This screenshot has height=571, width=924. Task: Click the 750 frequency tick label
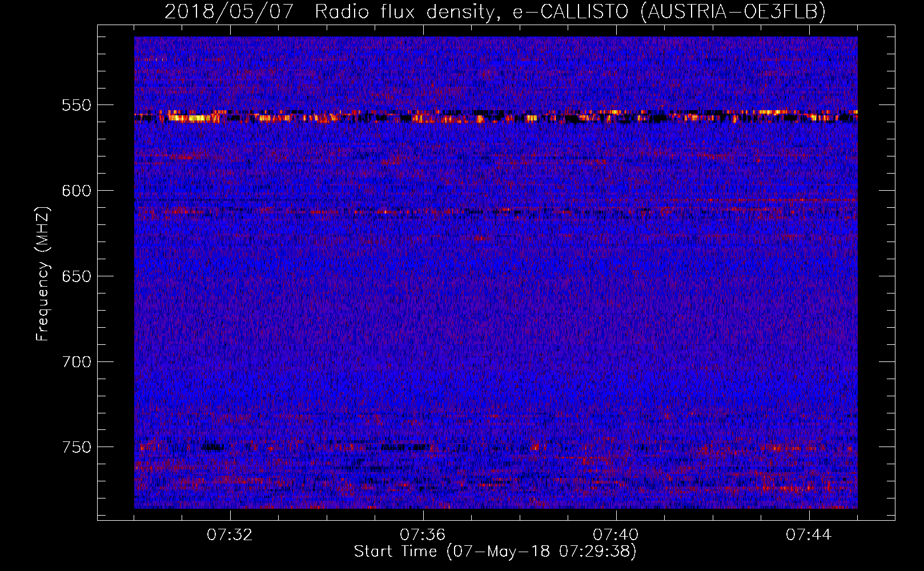(77, 447)
